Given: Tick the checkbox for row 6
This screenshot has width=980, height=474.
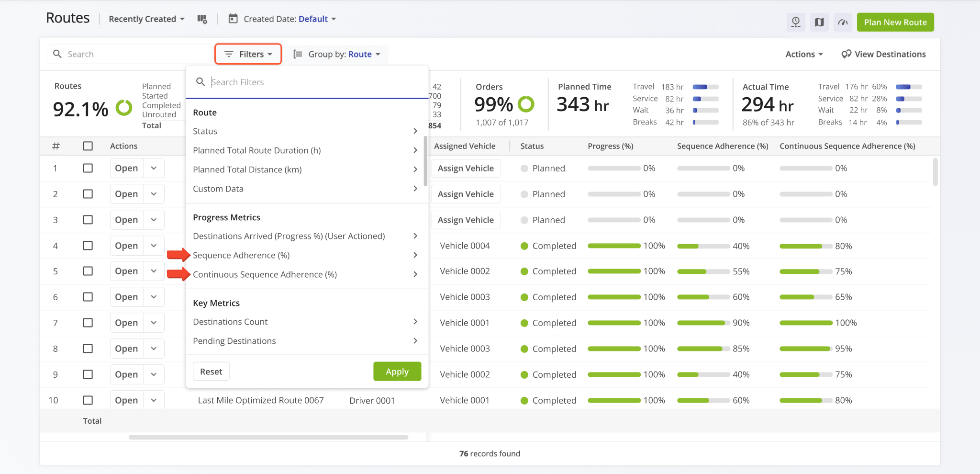Looking at the screenshot, I should tap(88, 297).
